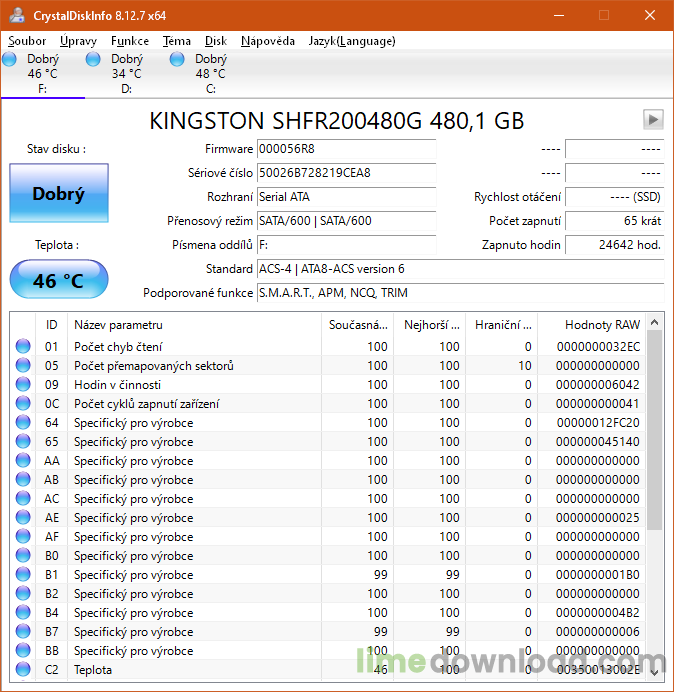Image resolution: width=674 pixels, height=692 pixels.
Task: Click RAW value 00000012FC20
Action: point(598,423)
